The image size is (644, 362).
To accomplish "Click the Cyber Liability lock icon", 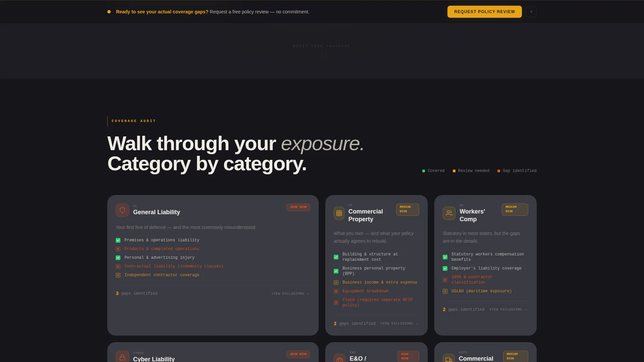I will coord(122,356).
